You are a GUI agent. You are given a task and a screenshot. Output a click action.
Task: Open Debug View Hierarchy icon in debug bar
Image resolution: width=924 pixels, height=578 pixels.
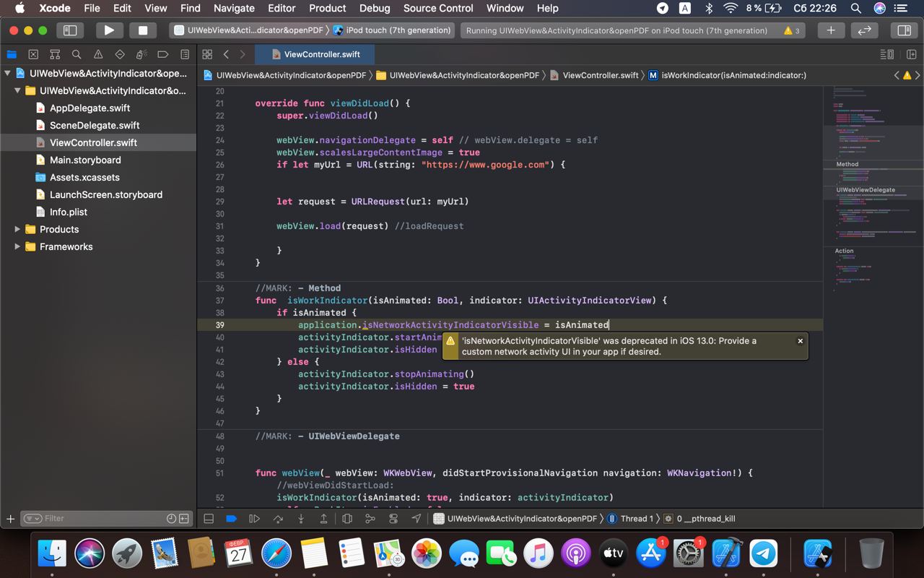coord(347,518)
